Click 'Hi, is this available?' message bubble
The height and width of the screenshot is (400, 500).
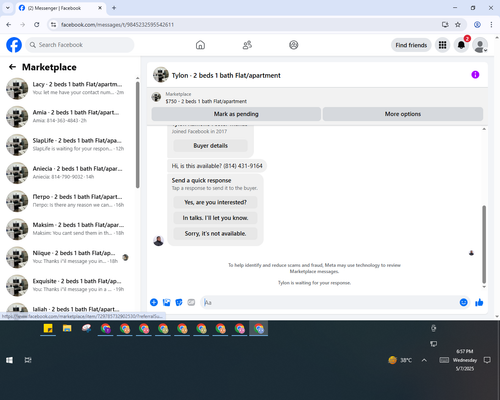coord(217,166)
